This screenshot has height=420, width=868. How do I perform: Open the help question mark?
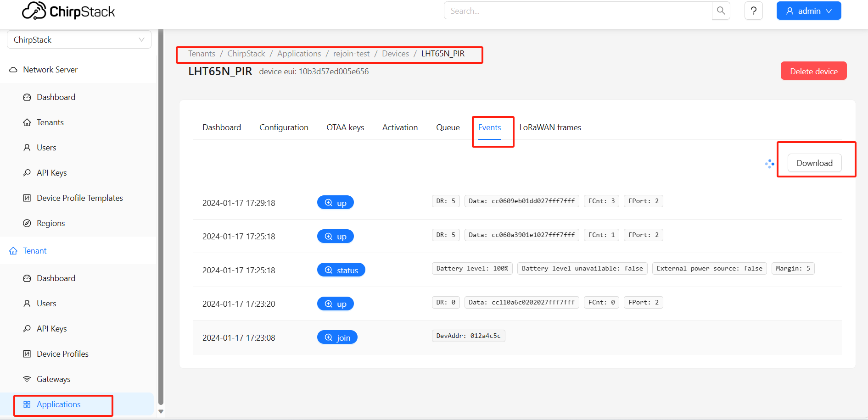[754, 11]
